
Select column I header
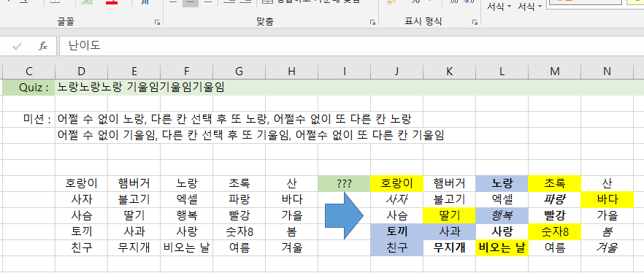coord(344,72)
